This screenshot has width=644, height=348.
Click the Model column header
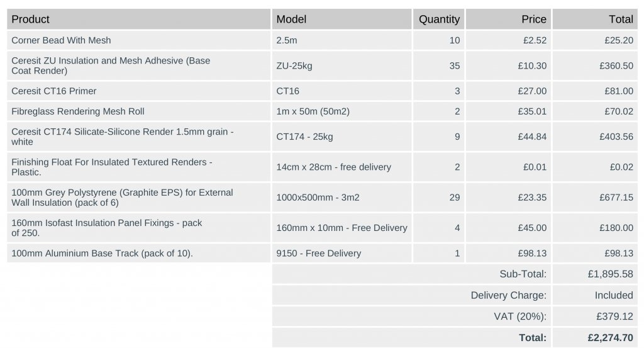tap(291, 20)
